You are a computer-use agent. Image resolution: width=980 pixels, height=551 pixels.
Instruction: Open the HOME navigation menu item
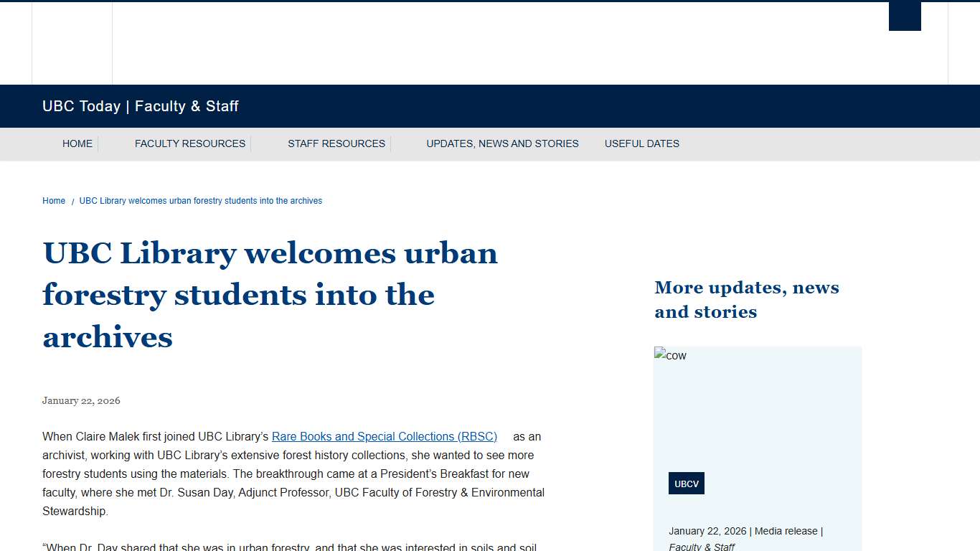coord(77,143)
